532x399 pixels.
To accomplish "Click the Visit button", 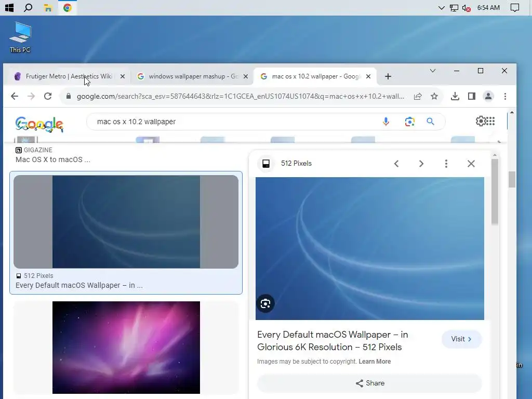I will (461, 339).
